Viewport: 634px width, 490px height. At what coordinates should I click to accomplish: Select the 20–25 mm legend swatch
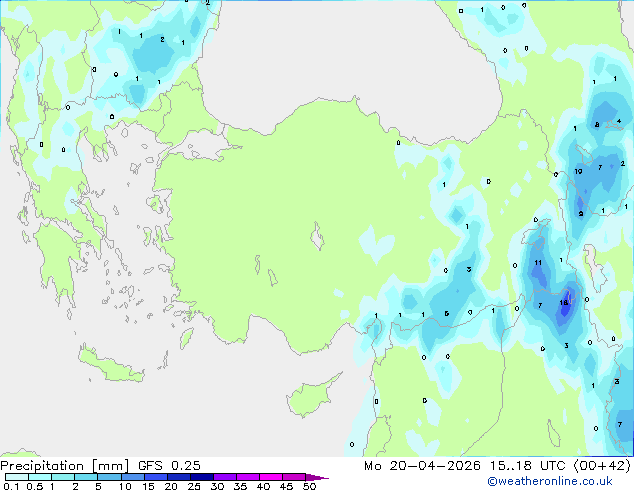pyautogui.click(x=178, y=477)
